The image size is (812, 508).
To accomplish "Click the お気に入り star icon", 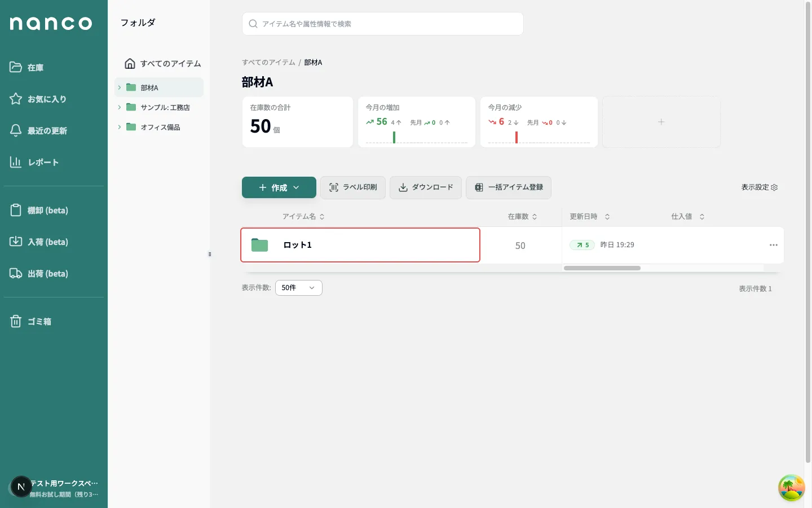I will [16, 99].
